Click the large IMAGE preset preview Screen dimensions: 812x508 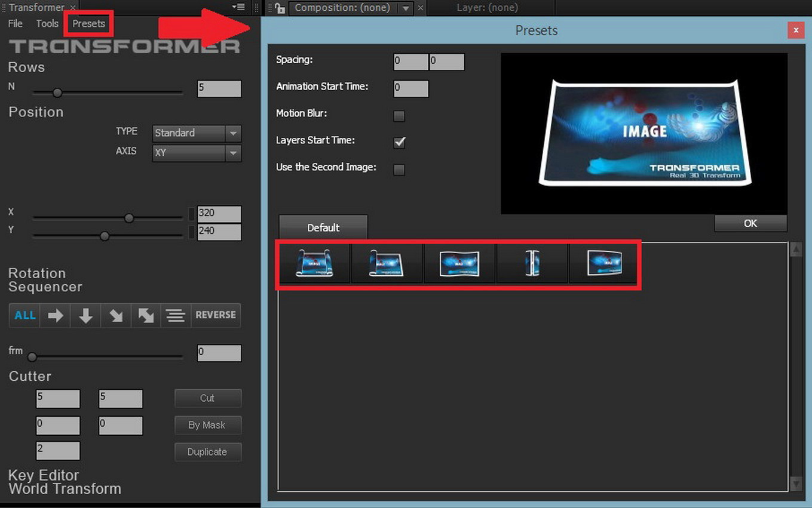[644, 134]
